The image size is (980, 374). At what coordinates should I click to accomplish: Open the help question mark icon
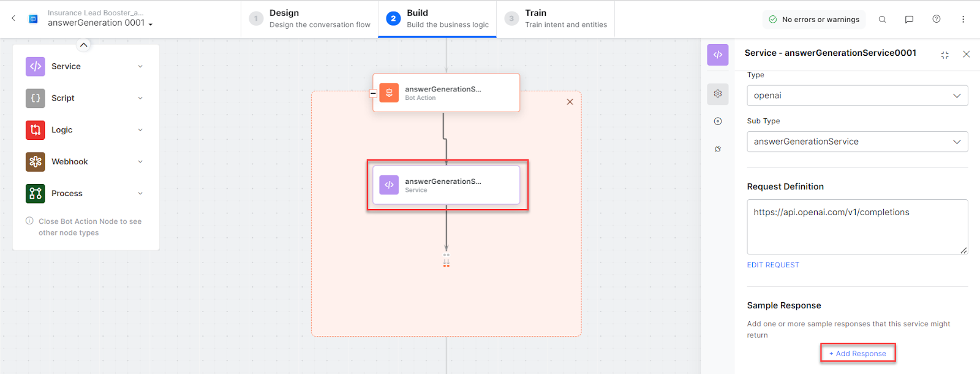(936, 20)
